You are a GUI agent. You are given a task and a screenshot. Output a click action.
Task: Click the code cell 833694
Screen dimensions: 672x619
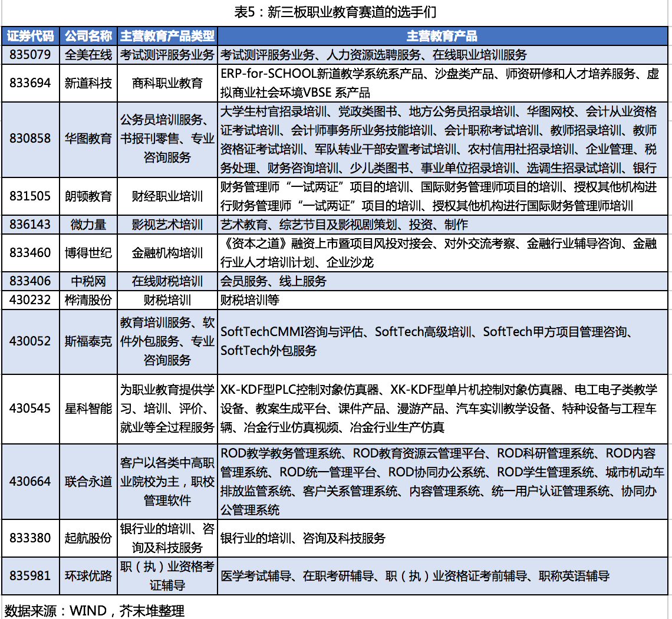(31, 83)
